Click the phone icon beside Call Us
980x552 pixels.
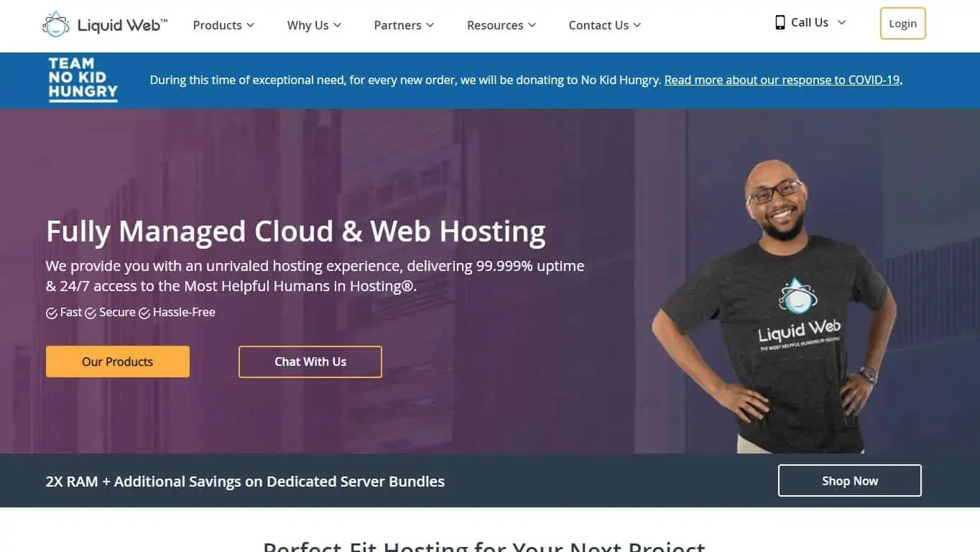click(x=780, y=22)
